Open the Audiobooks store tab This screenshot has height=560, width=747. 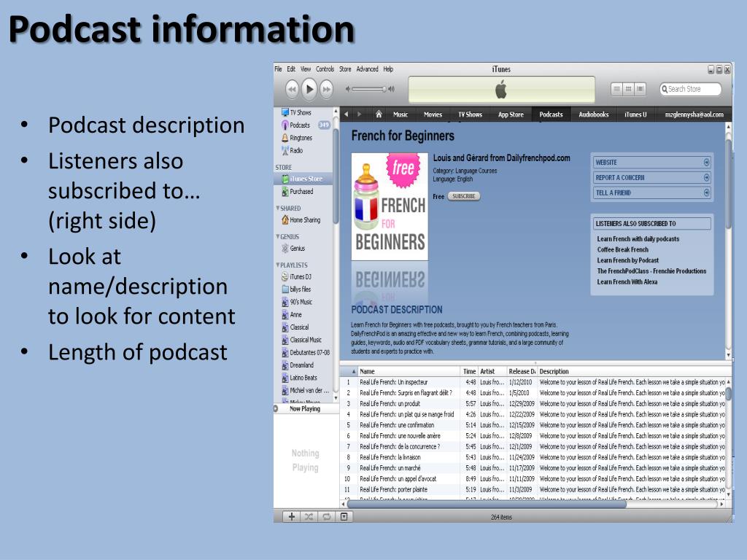(594, 114)
